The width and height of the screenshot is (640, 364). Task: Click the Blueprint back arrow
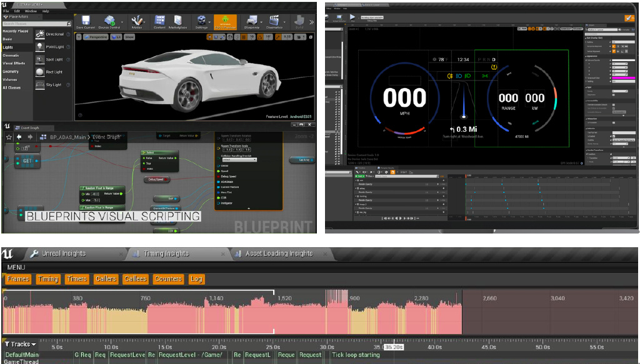click(x=19, y=137)
